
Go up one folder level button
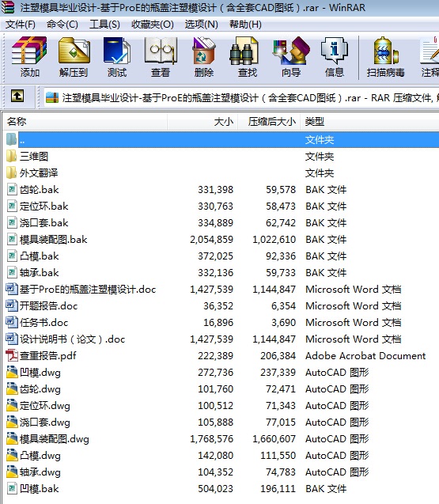tap(17, 96)
